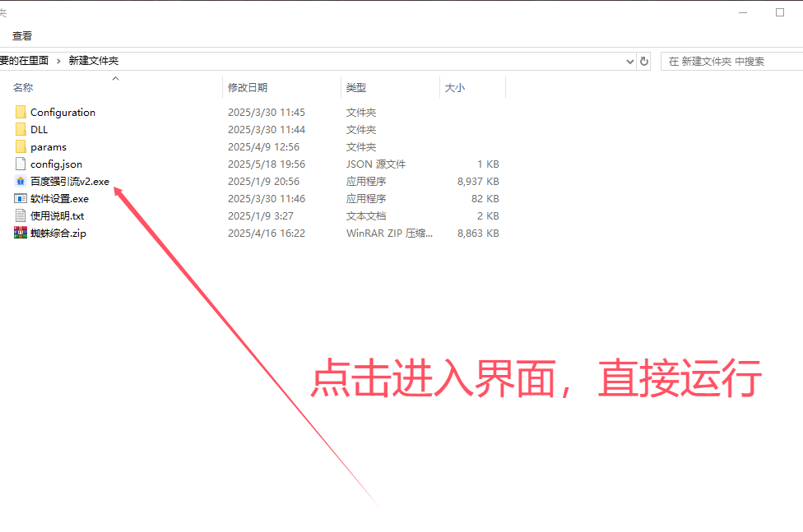The height and width of the screenshot is (532, 803).
Task: Click the JSON 源文件 type cell
Action: [376, 164]
